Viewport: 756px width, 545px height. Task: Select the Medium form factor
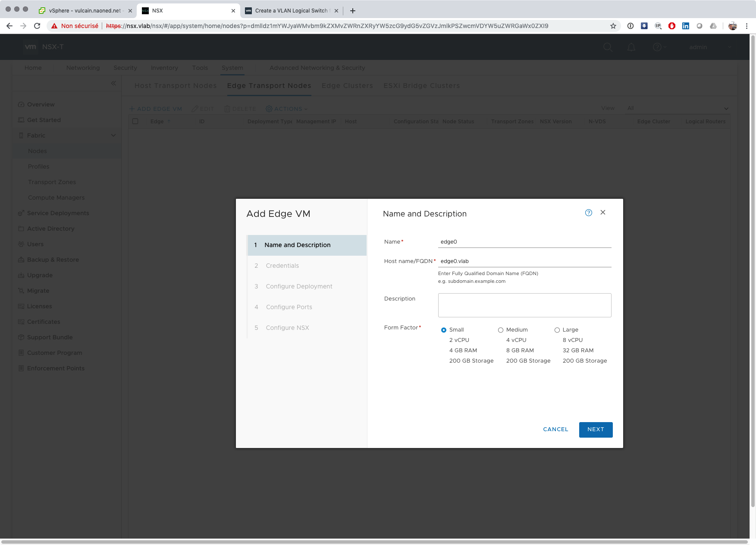coord(501,330)
